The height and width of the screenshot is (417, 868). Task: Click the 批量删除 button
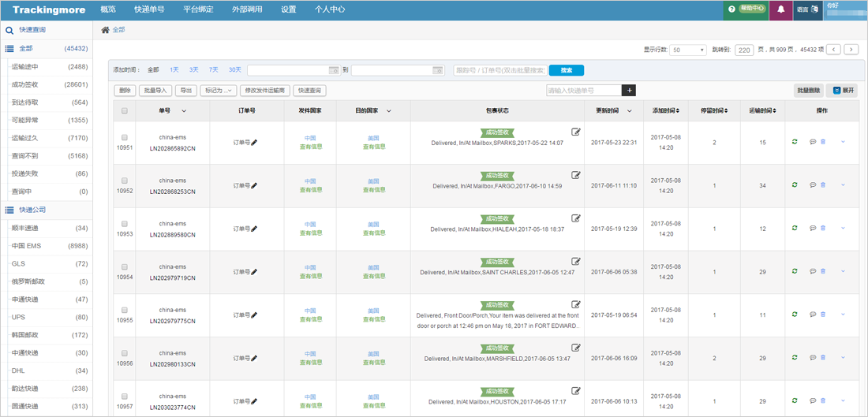(x=808, y=90)
